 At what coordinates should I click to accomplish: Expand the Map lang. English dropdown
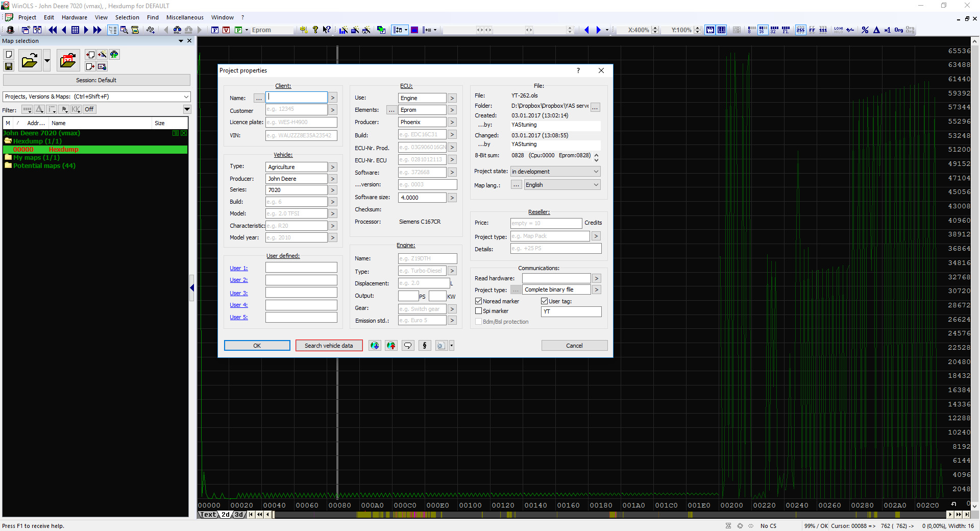[x=561, y=185]
